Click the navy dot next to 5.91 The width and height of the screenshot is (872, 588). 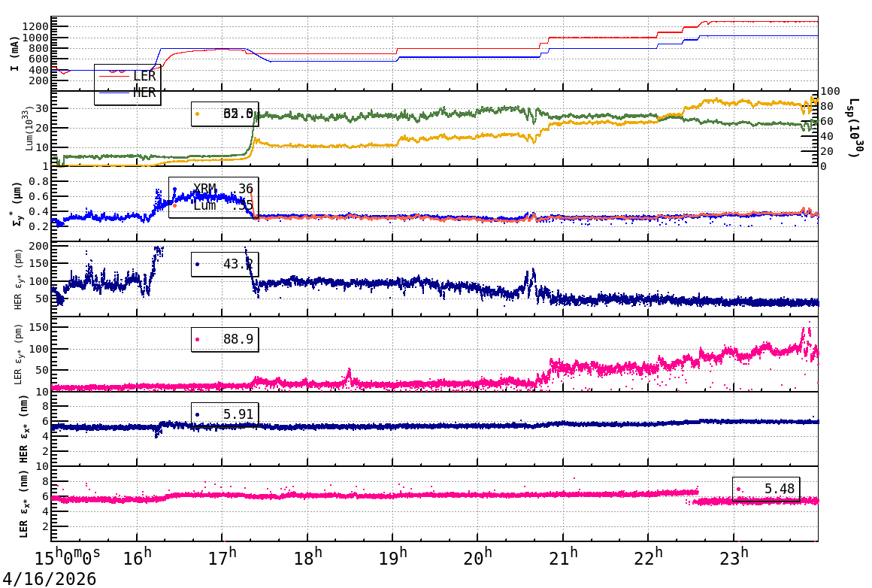(x=198, y=414)
